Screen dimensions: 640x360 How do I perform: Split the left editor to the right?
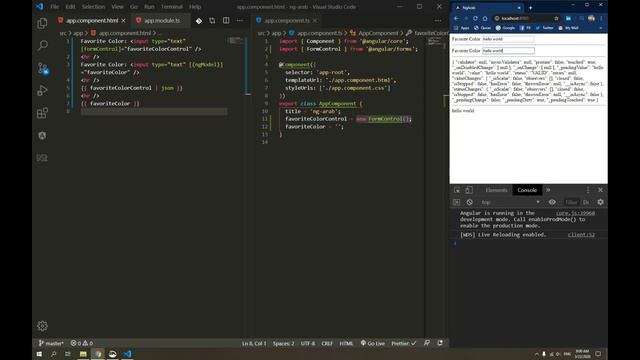tap(226, 20)
